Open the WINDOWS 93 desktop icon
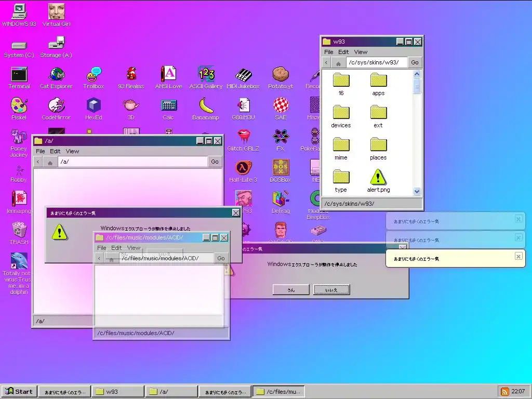 (x=19, y=15)
